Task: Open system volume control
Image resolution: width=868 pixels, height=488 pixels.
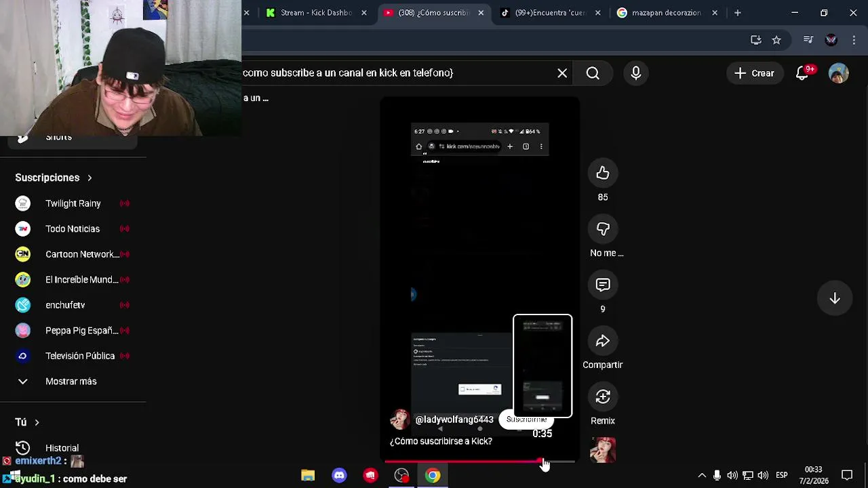Action: coord(763,476)
